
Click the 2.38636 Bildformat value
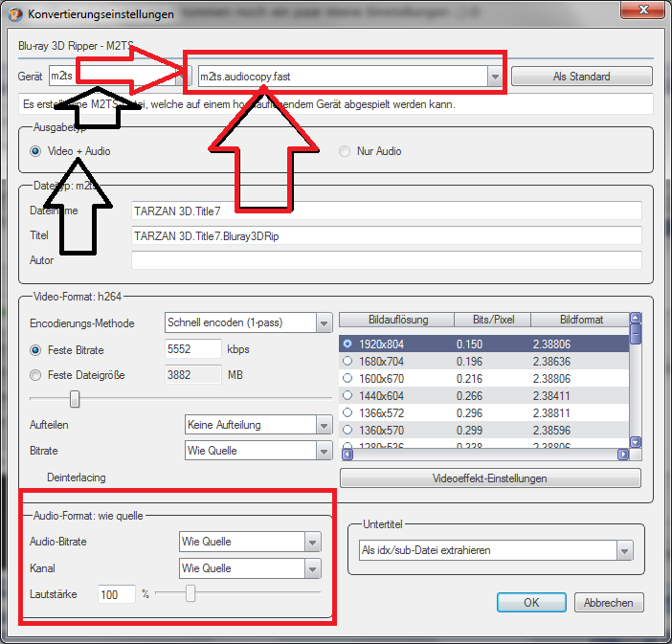551,361
